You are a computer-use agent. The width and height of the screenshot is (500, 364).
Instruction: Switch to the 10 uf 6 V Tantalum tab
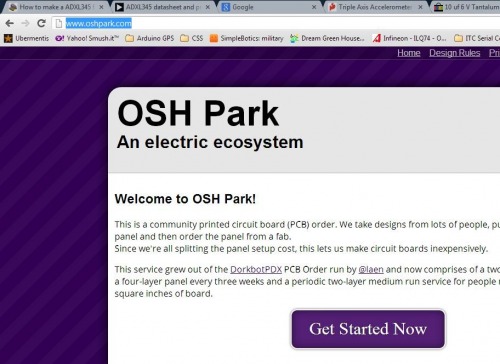click(466, 7)
